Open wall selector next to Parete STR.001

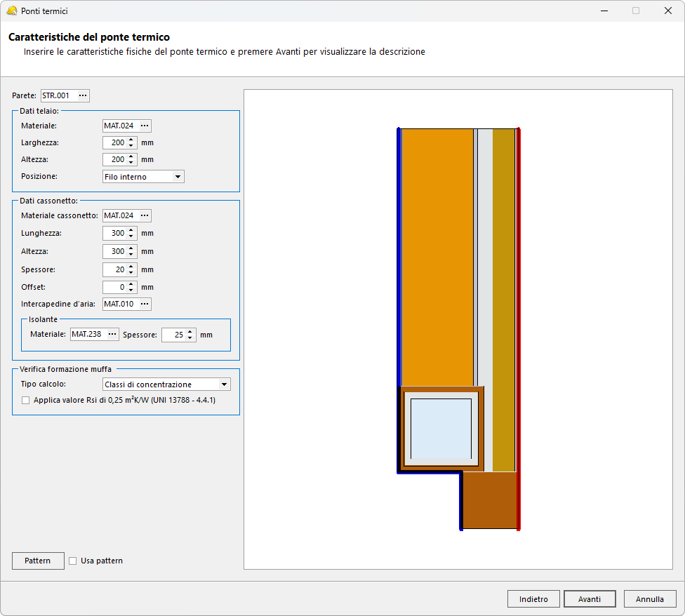(83, 95)
